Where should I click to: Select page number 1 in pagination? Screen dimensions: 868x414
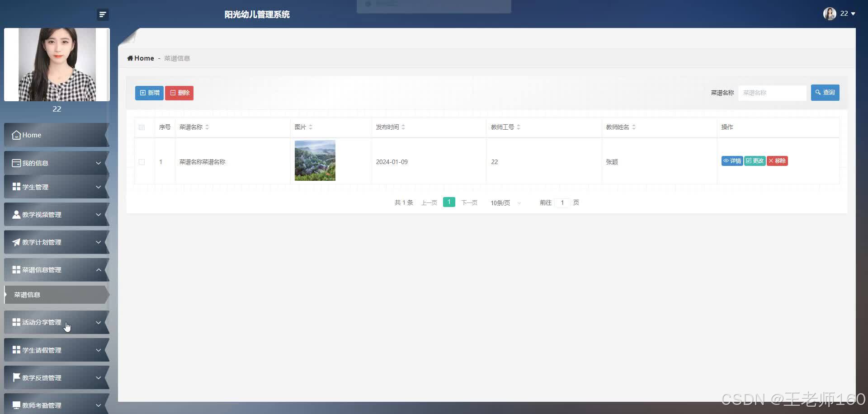point(449,202)
